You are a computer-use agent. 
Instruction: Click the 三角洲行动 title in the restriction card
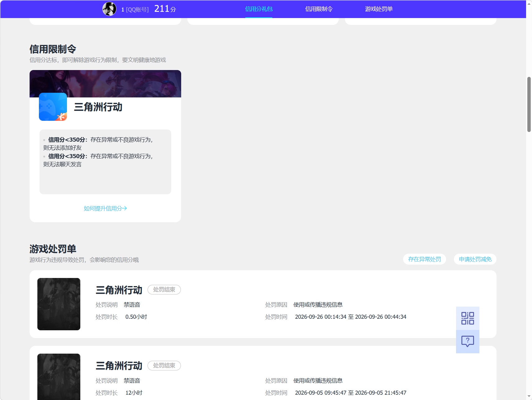click(98, 107)
